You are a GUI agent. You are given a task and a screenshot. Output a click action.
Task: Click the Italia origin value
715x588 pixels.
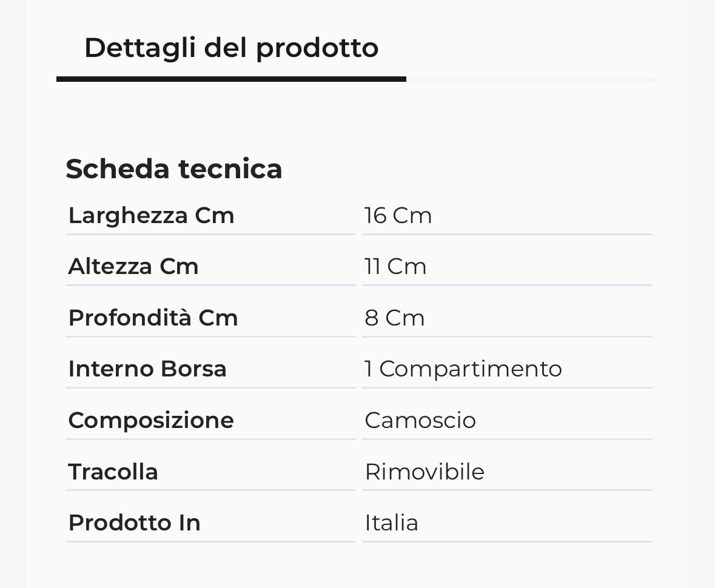tap(391, 523)
